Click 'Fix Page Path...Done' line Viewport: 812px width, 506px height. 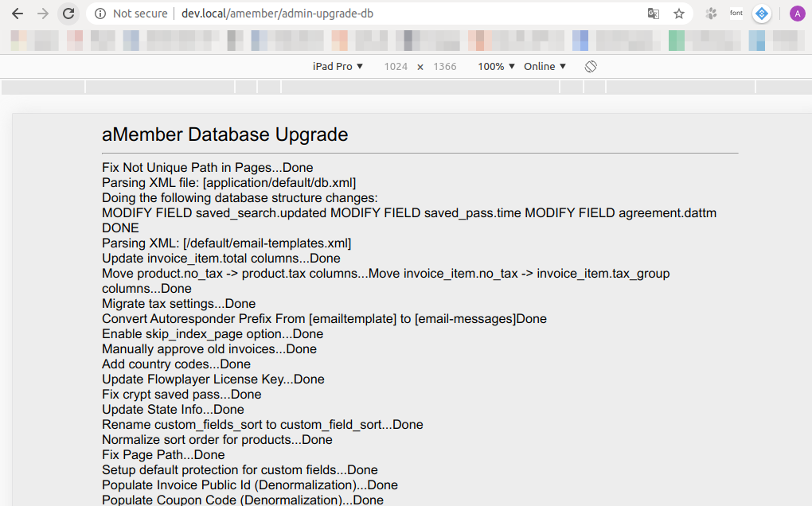163,454
